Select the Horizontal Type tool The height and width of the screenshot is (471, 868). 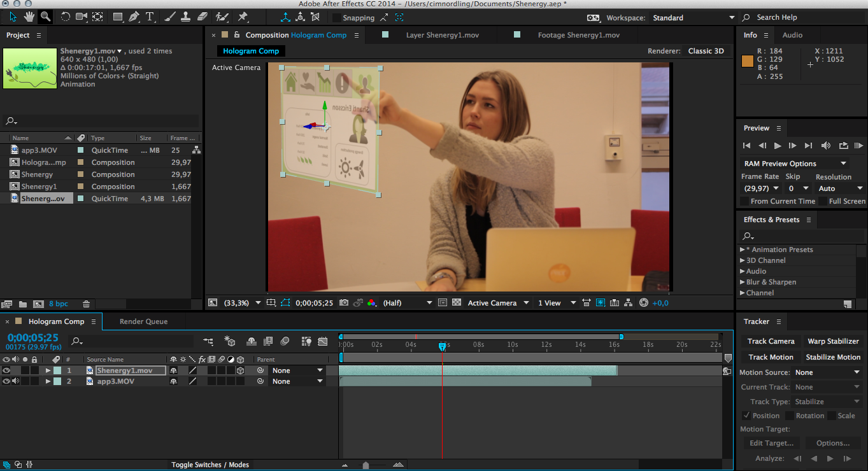coord(150,17)
